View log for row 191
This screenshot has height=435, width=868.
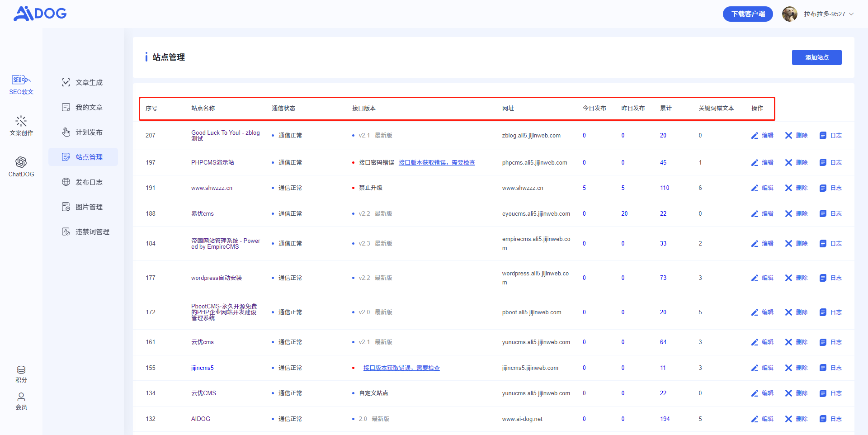(x=830, y=188)
